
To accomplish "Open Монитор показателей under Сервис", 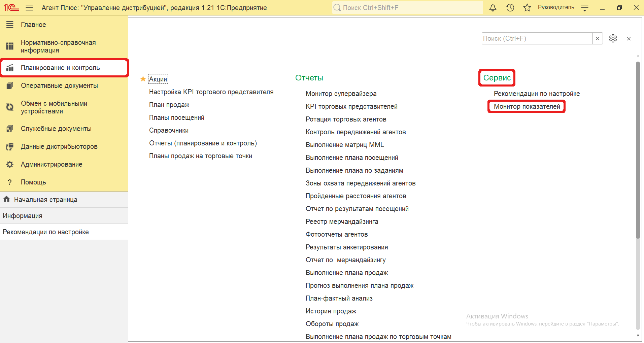I will pyautogui.click(x=527, y=106).
